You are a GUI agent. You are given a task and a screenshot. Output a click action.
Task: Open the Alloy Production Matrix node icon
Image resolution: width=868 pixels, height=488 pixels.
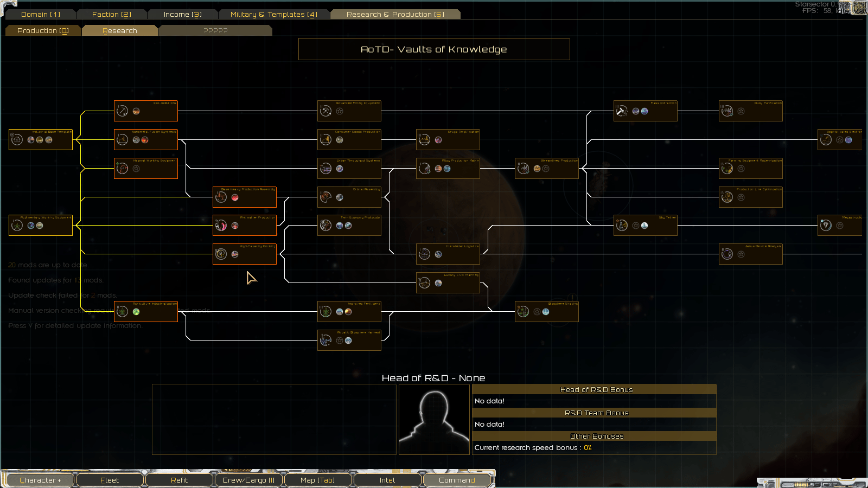coord(424,169)
